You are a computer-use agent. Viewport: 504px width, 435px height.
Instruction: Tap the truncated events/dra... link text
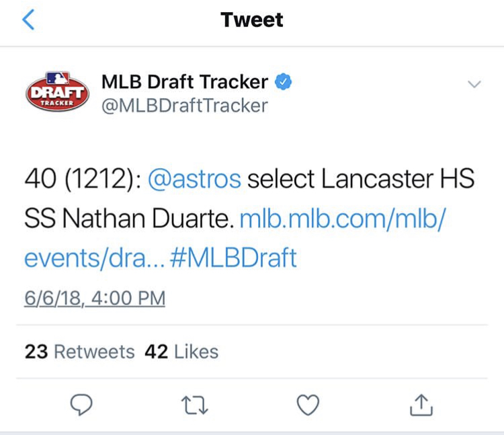coord(95,258)
